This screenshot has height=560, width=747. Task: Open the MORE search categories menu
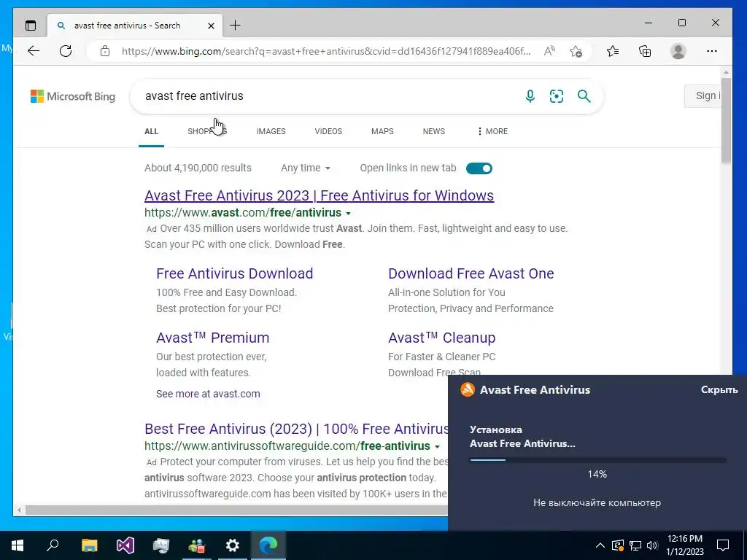(x=492, y=131)
